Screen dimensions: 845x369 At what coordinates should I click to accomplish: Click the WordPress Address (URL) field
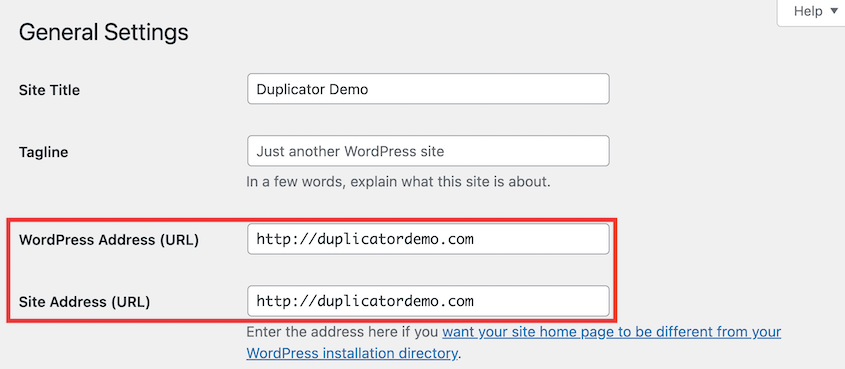point(428,239)
